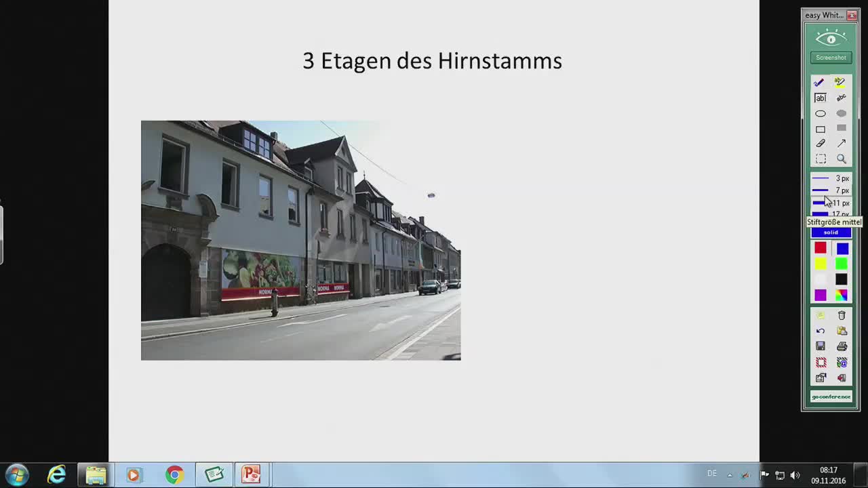Launch Google Chrome from the taskbar

tap(174, 474)
